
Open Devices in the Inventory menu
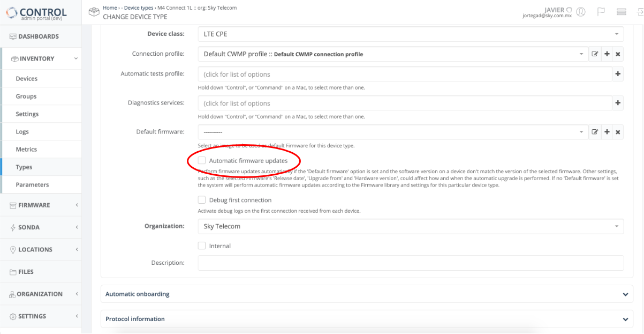coord(27,79)
